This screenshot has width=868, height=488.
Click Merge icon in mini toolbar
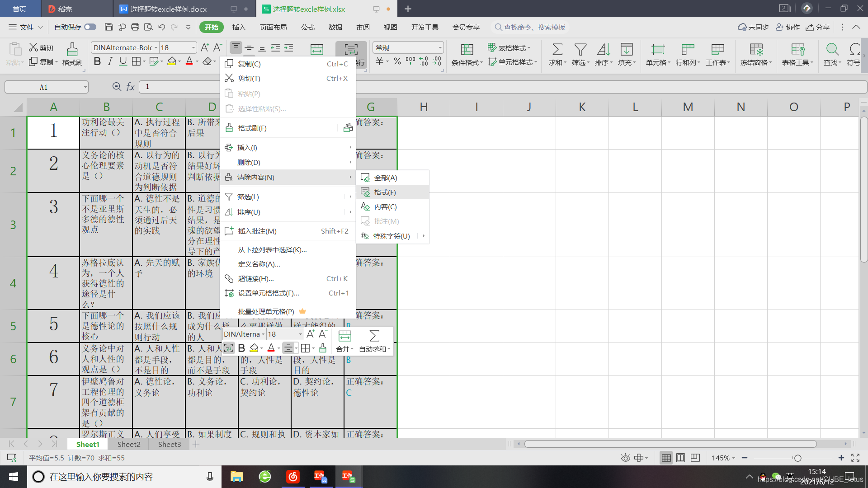pyautogui.click(x=345, y=341)
